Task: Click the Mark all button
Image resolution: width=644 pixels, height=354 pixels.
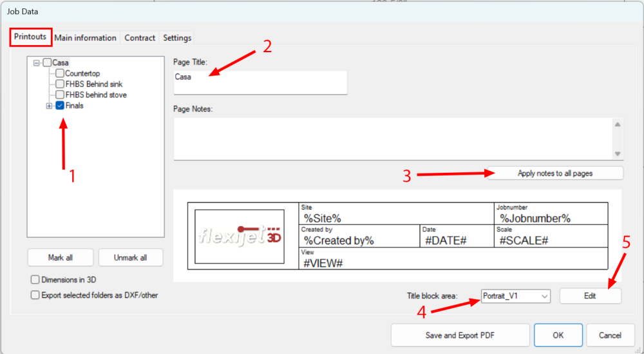Action: click(61, 258)
